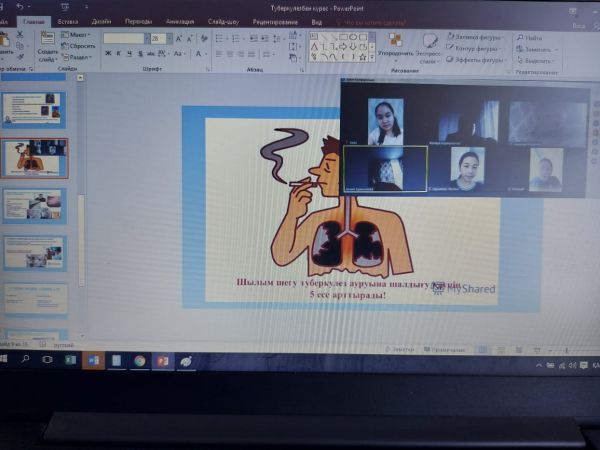Click the bulleted list icon
Image resolution: width=600 pixels, height=450 pixels.
pos(216,38)
